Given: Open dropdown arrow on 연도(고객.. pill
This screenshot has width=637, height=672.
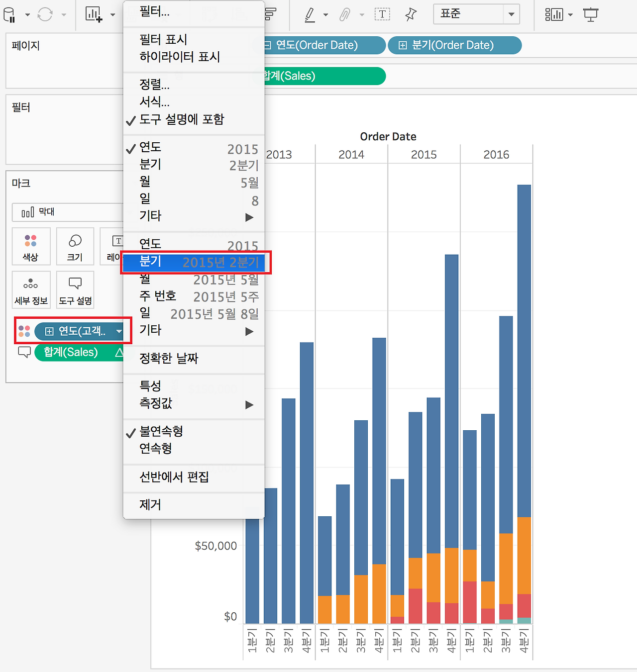Looking at the screenshot, I should [x=119, y=331].
